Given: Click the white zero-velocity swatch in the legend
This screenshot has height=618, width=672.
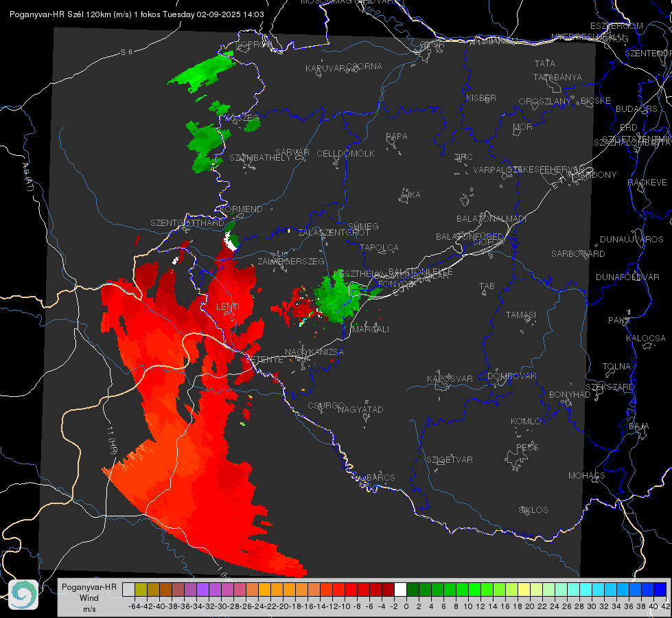Looking at the screenshot, I should click(x=400, y=589).
